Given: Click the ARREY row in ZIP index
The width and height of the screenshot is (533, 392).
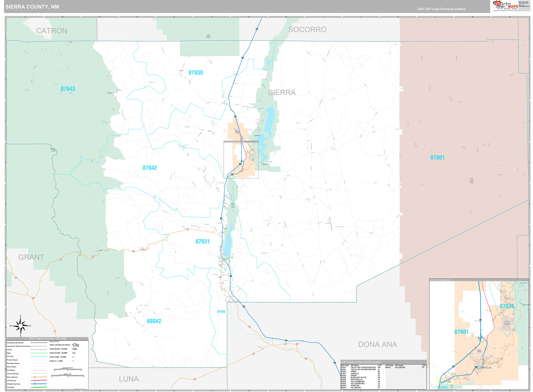Looking at the screenshot, I should click(360, 371).
